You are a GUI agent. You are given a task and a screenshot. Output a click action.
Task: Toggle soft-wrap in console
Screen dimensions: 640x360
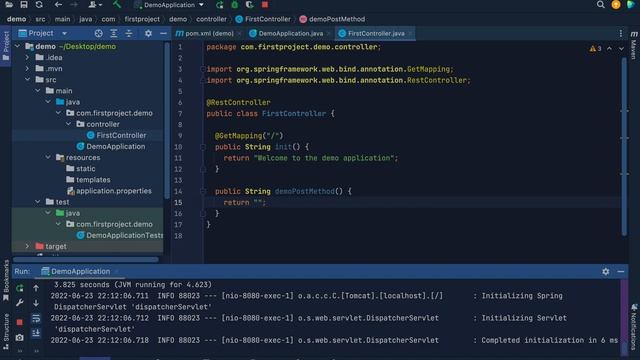36,318
